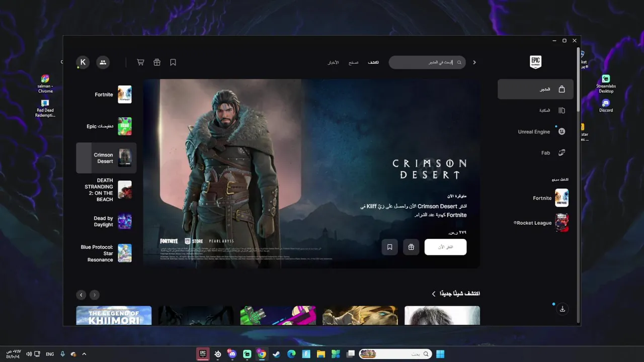Open the اكتشف شيئًا جديدًا section link
The width and height of the screenshot is (644, 362).
point(456,294)
